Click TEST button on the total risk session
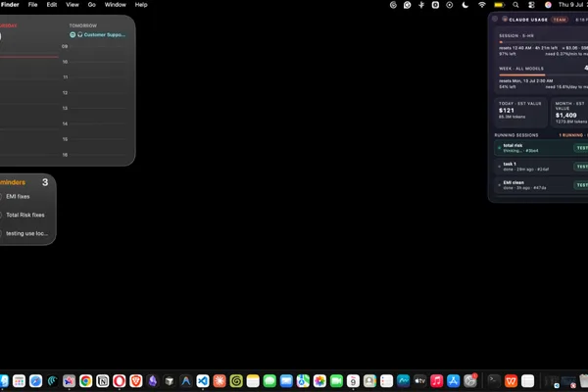Screen dimensions: 588x392 pos(581,148)
